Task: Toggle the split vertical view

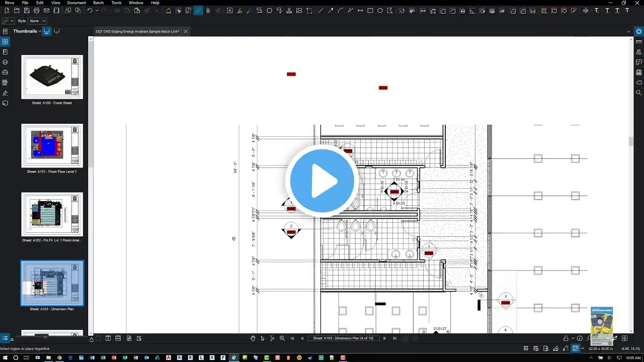Action: (108, 338)
